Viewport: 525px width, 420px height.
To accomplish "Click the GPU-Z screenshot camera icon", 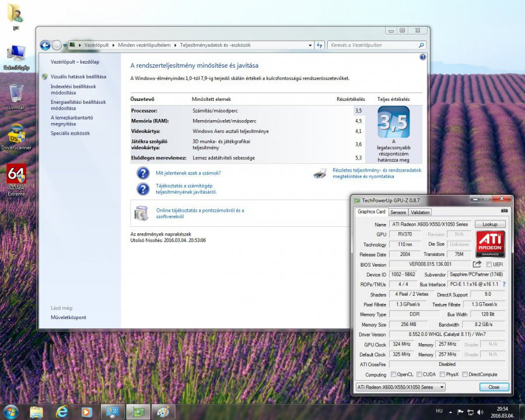I will tap(505, 211).
